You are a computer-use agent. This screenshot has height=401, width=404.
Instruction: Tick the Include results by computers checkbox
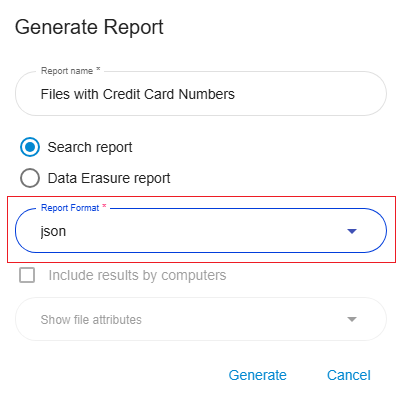(27, 275)
